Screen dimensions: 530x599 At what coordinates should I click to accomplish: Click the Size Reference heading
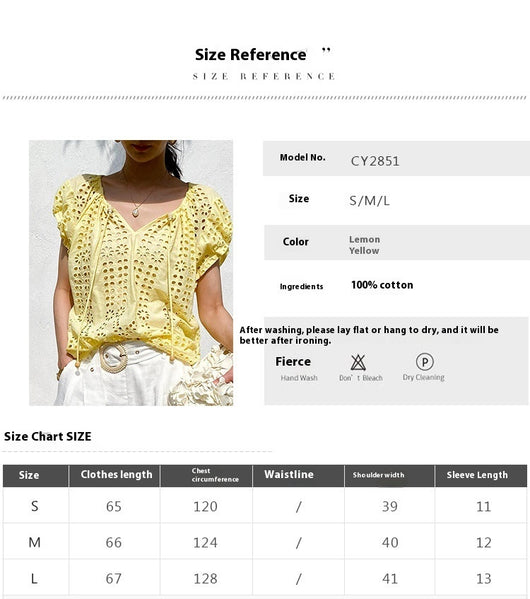click(250, 55)
